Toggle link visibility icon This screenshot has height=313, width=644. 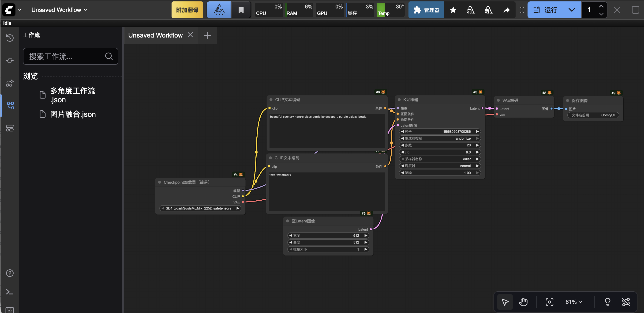pyautogui.click(x=626, y=302)
